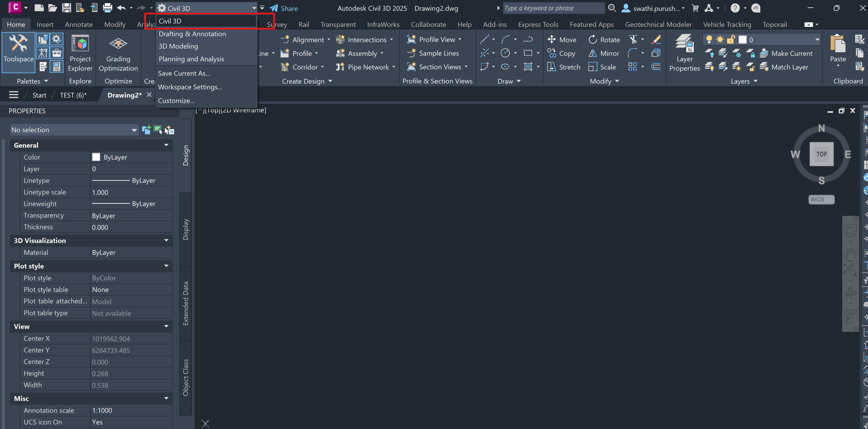Screen dimensions: 868x429
Task: Click the ByLayer color swatch
Action: (x=96, y=157)
